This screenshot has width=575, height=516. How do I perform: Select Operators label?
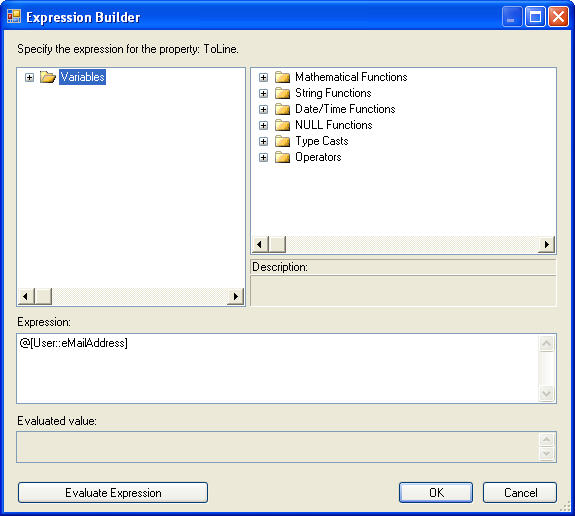(318, 157)
